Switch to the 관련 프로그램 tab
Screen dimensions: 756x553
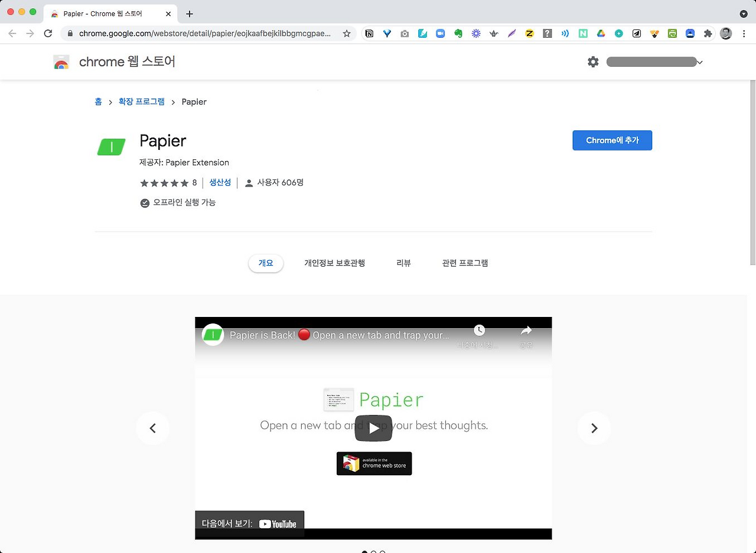tap(465, 263)
